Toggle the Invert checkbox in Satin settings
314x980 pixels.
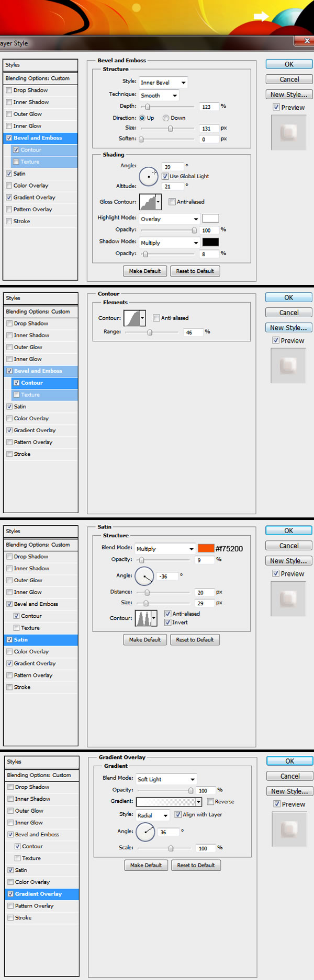(x=168, y=622)
